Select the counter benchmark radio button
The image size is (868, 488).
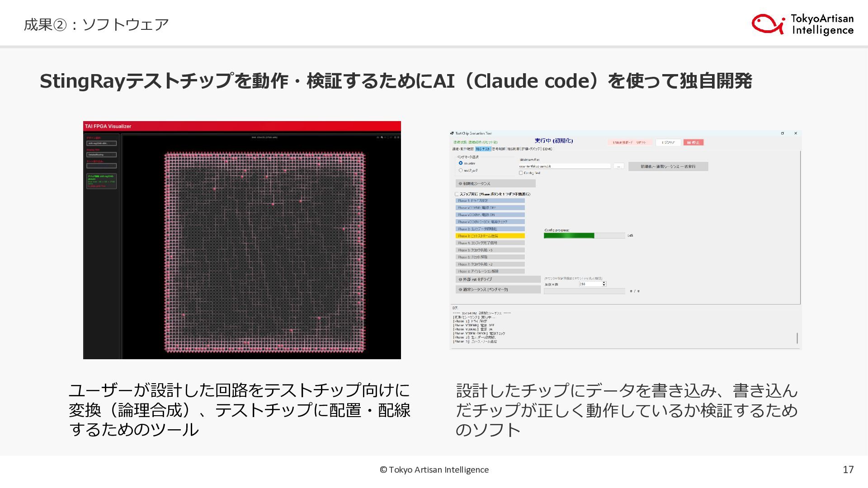tap(461, 163)
